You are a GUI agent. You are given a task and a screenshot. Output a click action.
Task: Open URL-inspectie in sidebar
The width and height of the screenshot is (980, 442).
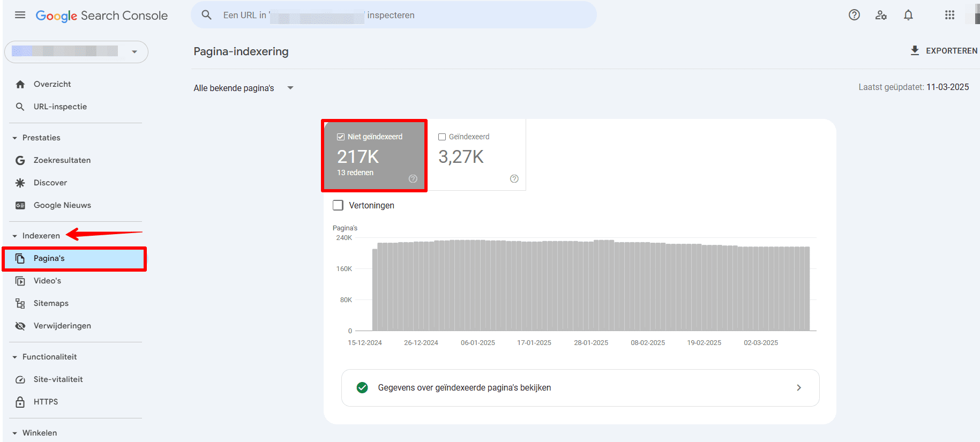click(x=60, y=107)
